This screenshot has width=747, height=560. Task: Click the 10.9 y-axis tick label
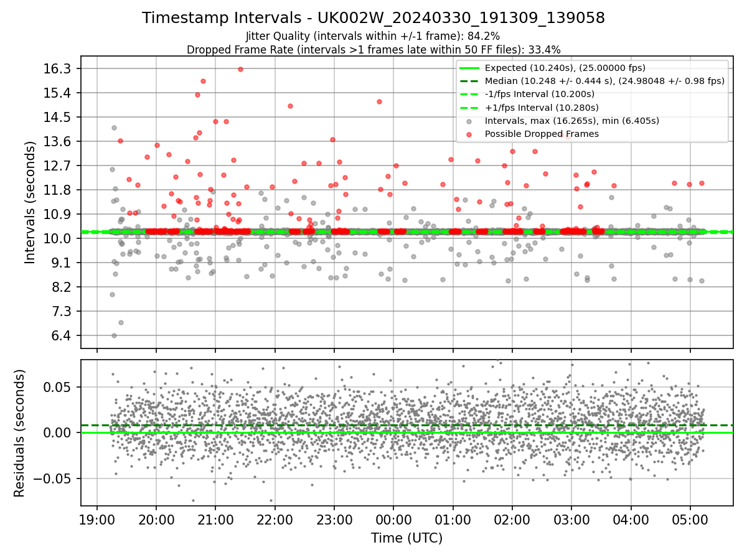click(58, 214)
